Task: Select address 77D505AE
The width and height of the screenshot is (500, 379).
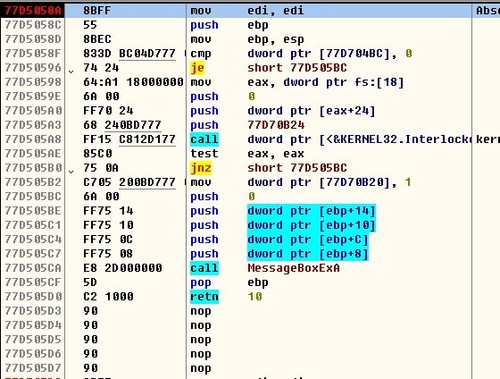Action: pyautogui.click(x=33, y=154)
